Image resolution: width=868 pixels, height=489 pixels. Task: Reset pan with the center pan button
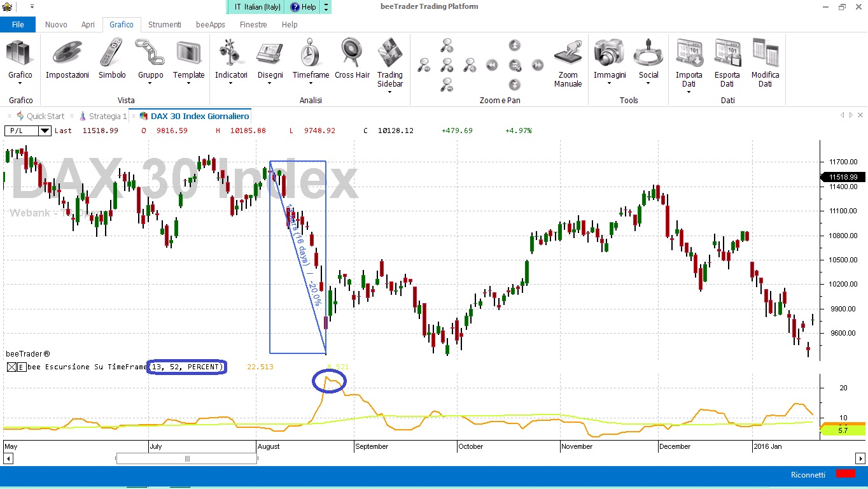(515, 65)
